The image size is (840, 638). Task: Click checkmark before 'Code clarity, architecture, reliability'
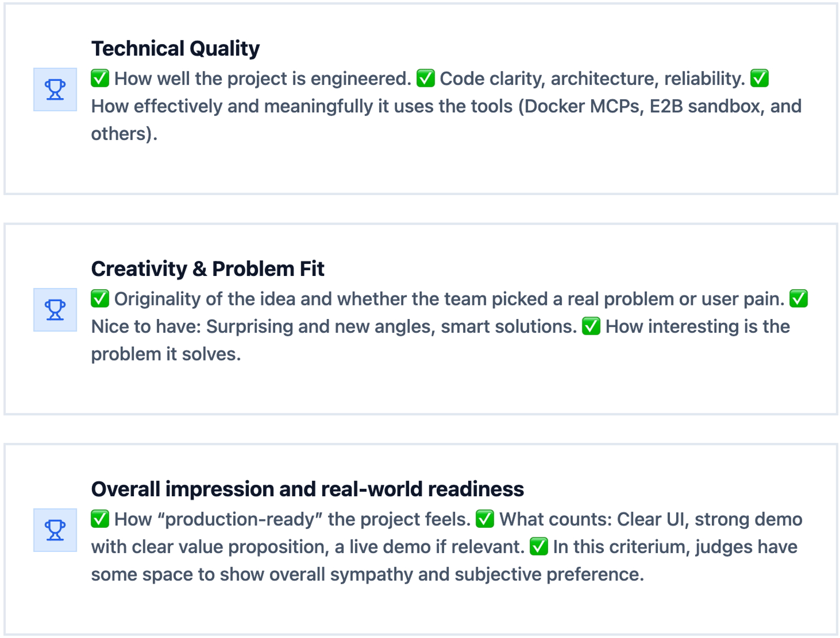[x=425, y=78]
